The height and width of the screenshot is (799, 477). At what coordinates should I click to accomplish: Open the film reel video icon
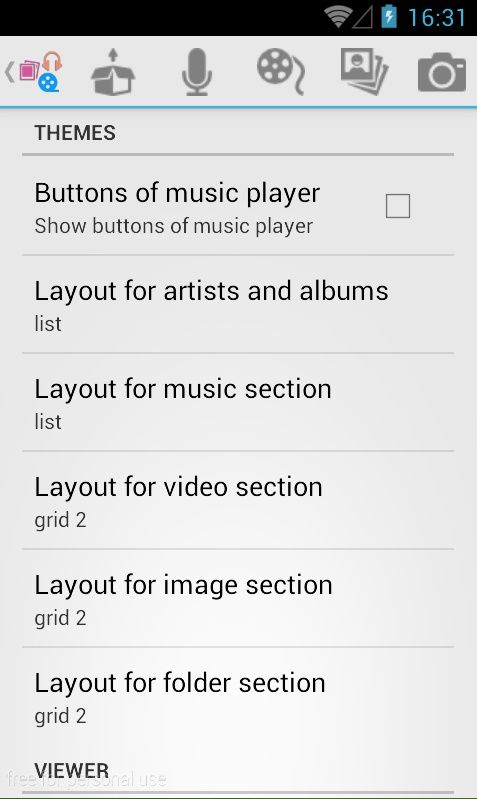281,72
